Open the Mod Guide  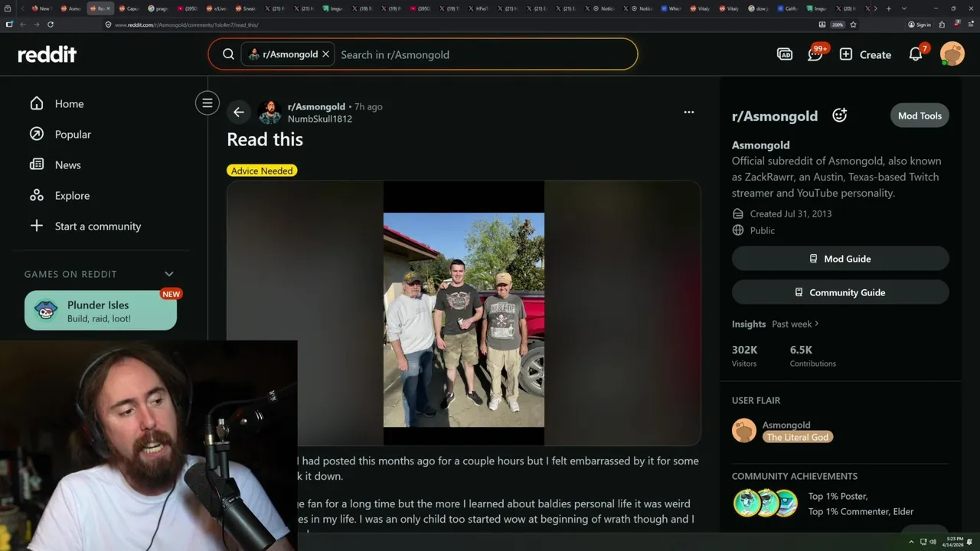click(x=841, y=259)
